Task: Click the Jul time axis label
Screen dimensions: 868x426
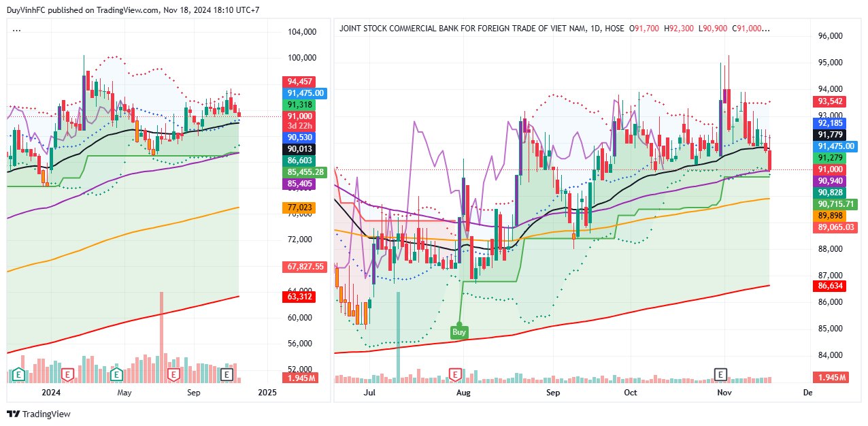Action: [x=369, y=393]
